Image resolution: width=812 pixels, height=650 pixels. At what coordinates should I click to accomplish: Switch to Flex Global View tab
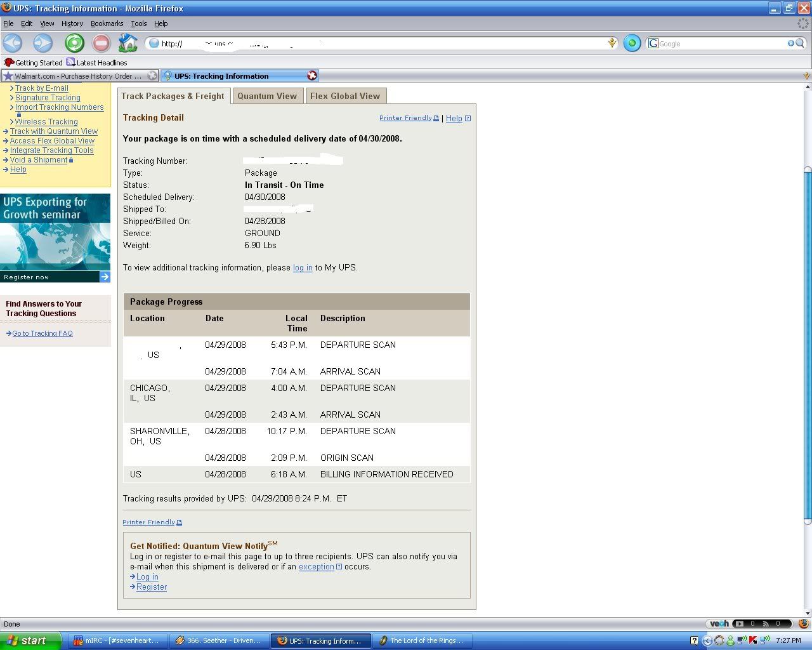[x=344, y=96]
